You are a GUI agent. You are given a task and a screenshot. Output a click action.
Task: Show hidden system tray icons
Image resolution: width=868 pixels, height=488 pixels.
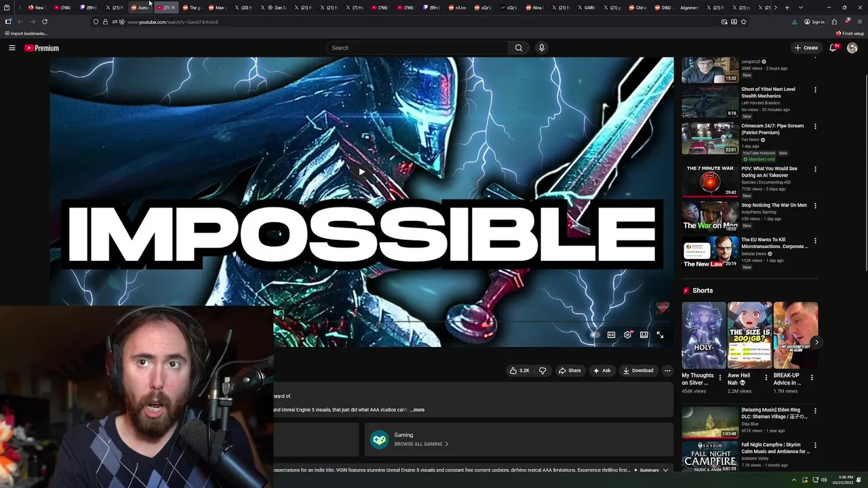click(794, 480)
